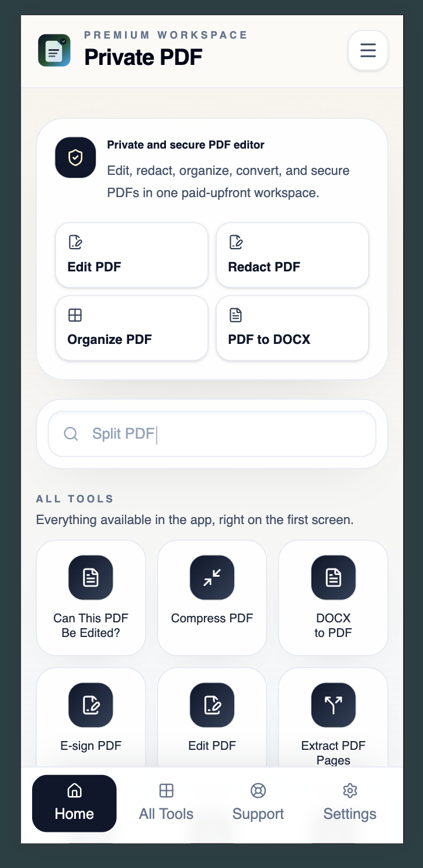This screenshot has width=423, height=868.
Task: Click the Private PDF app logo
Action: coord(54,50)
